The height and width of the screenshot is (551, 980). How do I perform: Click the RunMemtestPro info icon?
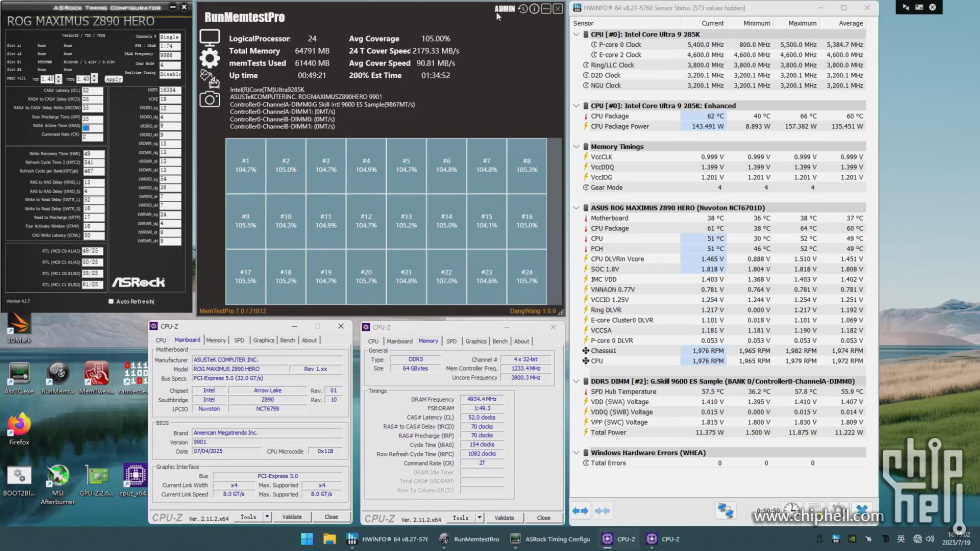(534, 9)
